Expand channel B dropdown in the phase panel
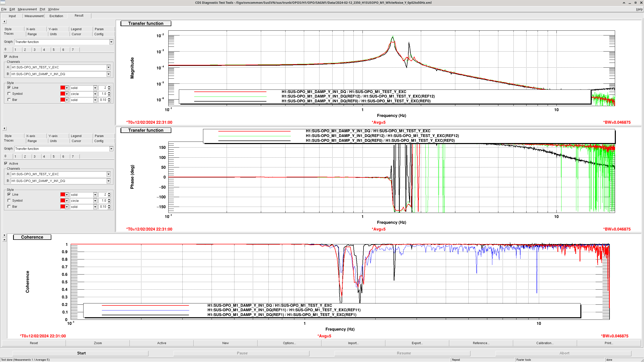This screenshot has height=362, width=644. 108,181
